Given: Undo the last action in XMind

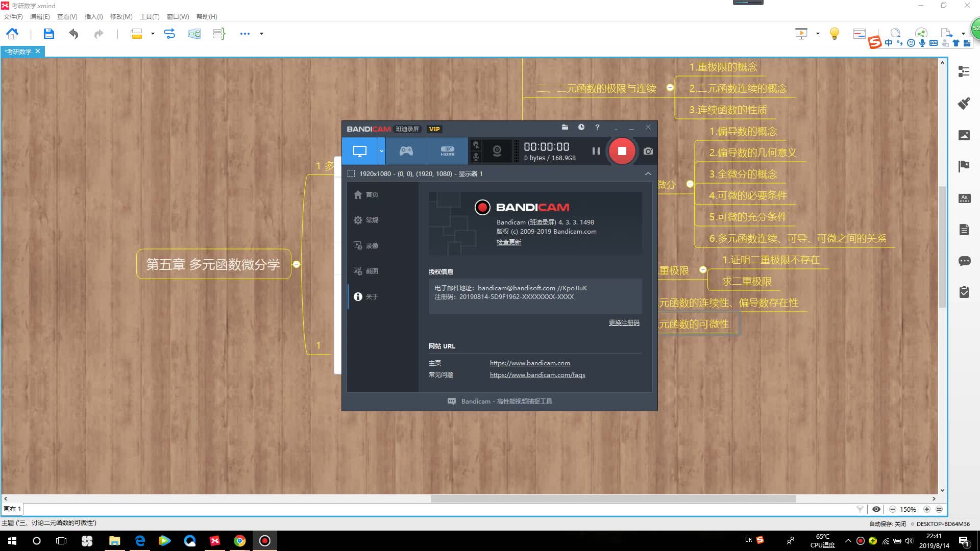Looking at the screenshot, I should pyautogui.click(x=73, y=34).
